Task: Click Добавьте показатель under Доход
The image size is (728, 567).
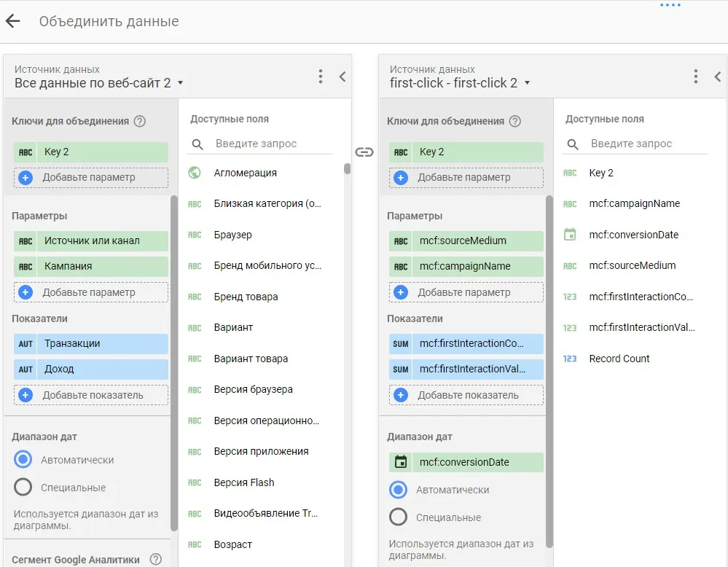Action: pos(91,395)
